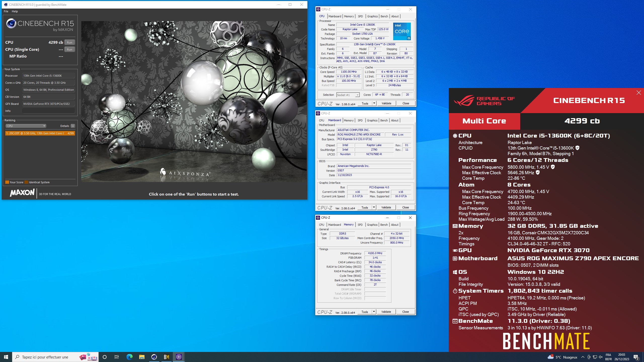This screenshot has height=362, width=644.
Task: Click the CPU-Z title bar icon of the Memory window
Action: point(318,218)
